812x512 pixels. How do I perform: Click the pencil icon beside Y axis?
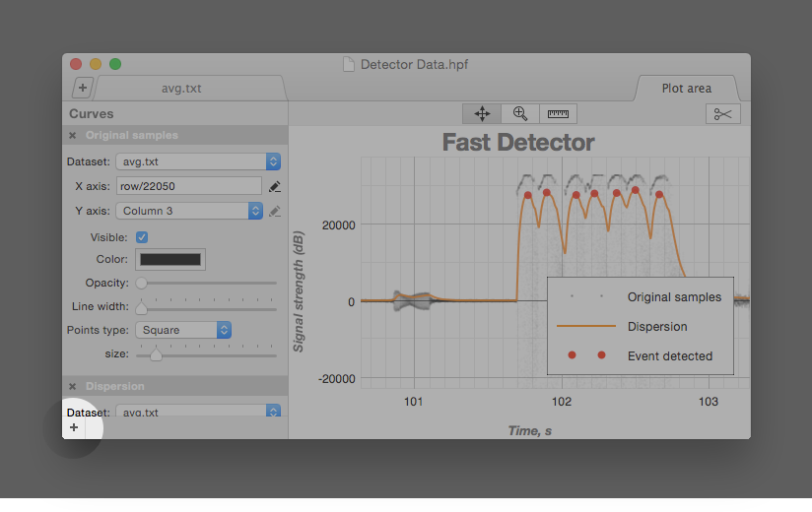point(275,211)
